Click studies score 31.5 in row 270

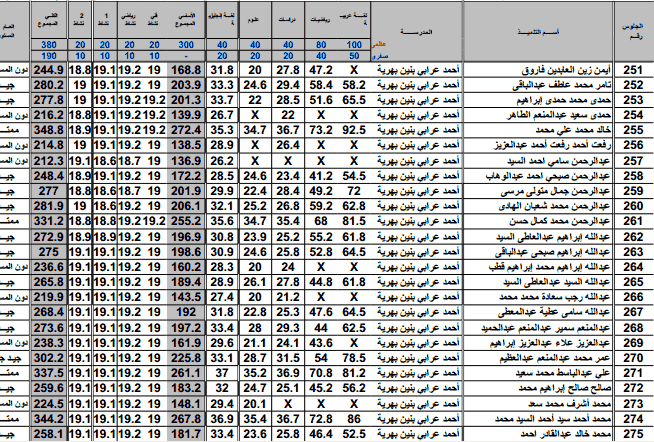tap(288, 358)
